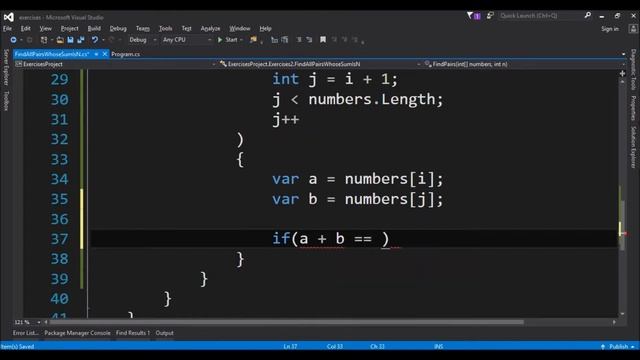
Task: Click the horizontal editor scrollbar thumb
Action: (x=286, y=322)
